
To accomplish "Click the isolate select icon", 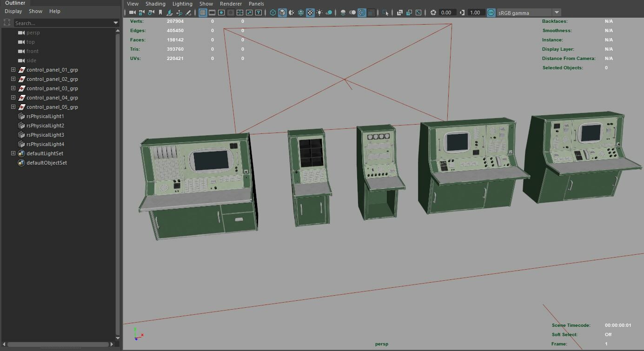I will pos(385,13).
